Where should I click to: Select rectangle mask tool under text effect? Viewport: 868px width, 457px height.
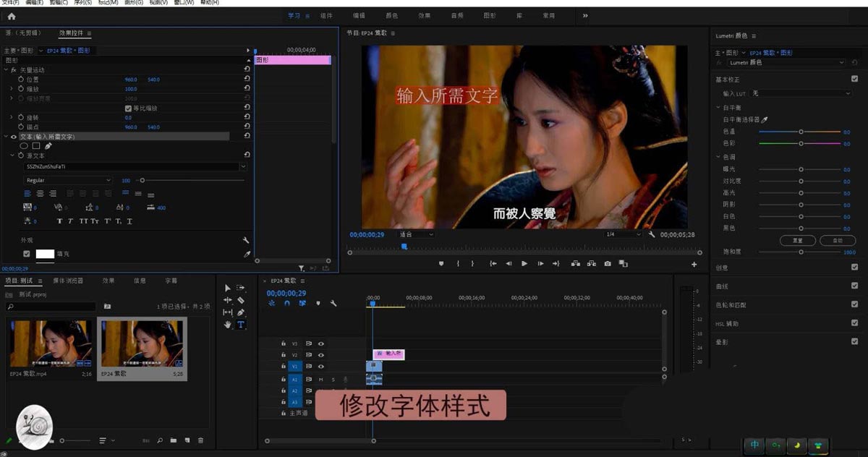click(36, 145)
